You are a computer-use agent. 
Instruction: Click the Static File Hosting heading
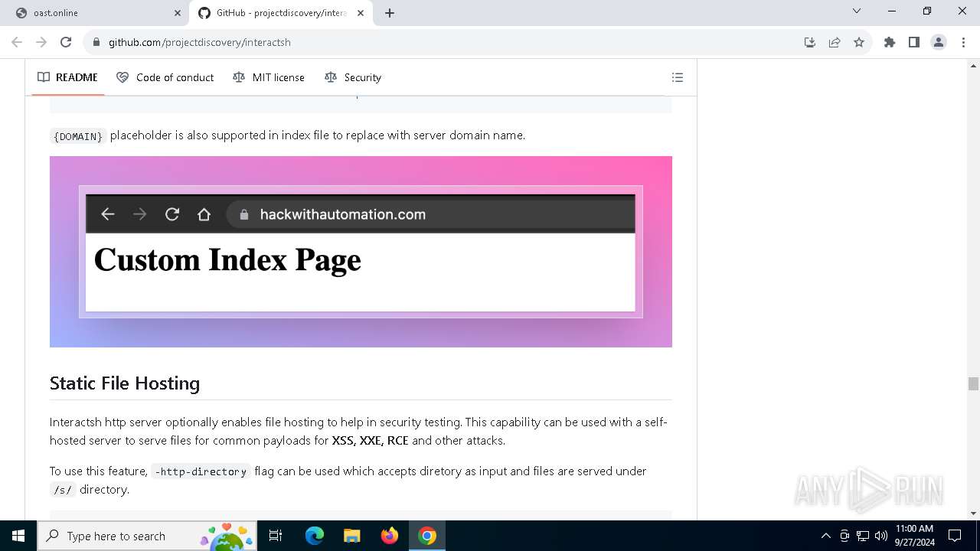(x=125, y=383)
